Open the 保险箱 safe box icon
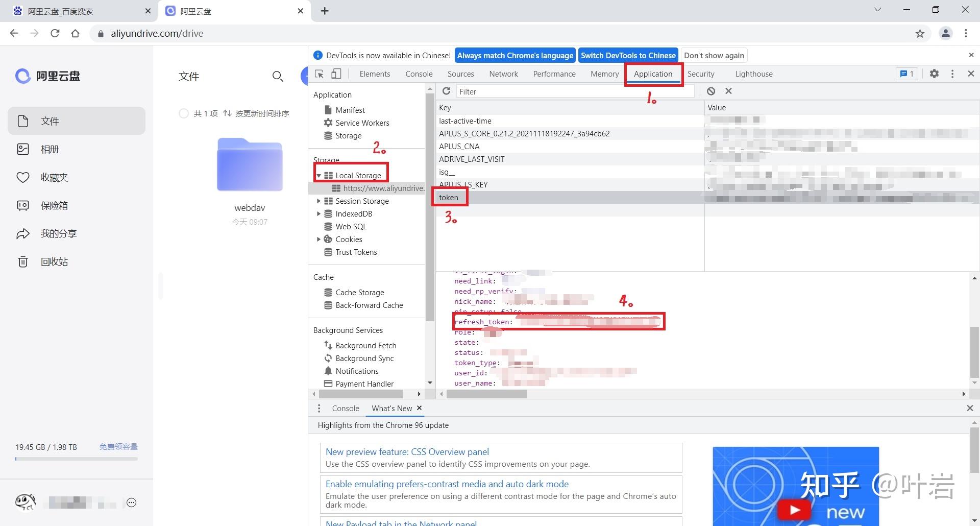The width and height of the screenshot is (980, 526). point(23,205)
